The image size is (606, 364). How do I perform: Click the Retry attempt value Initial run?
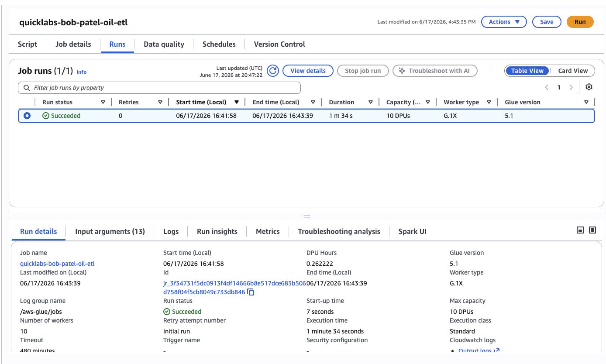[x=176, y=331]
